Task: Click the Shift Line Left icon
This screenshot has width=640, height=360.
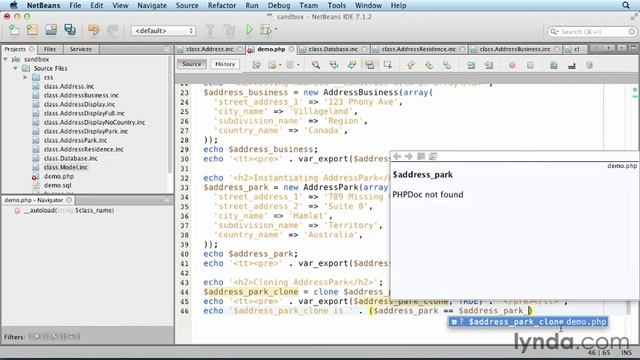Action: click(x=471, y=65)
